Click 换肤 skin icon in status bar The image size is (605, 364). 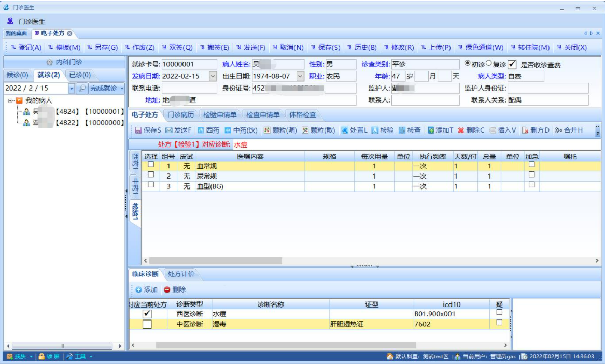pos(16,356)
